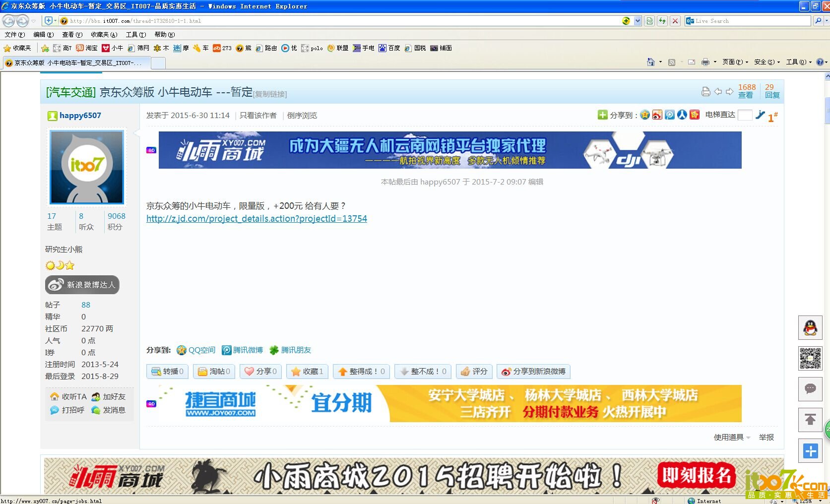Click the compatibility view icon

coord(649,21)
